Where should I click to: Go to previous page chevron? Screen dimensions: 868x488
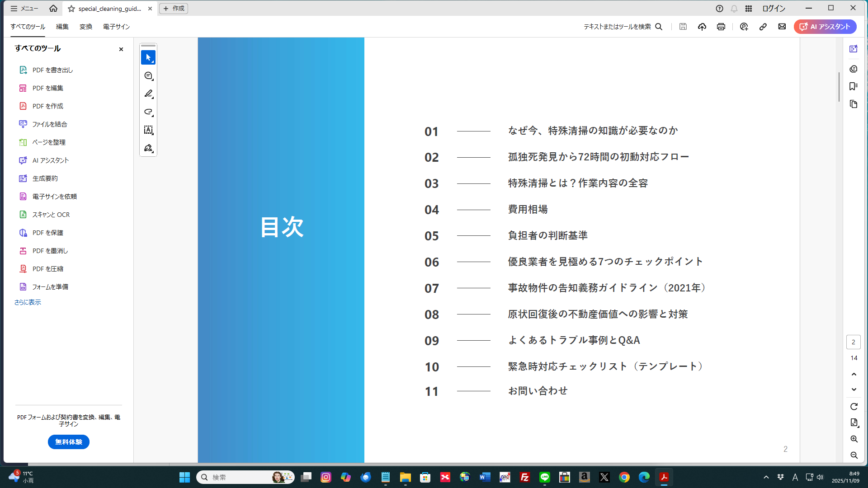tap(854, 374)
